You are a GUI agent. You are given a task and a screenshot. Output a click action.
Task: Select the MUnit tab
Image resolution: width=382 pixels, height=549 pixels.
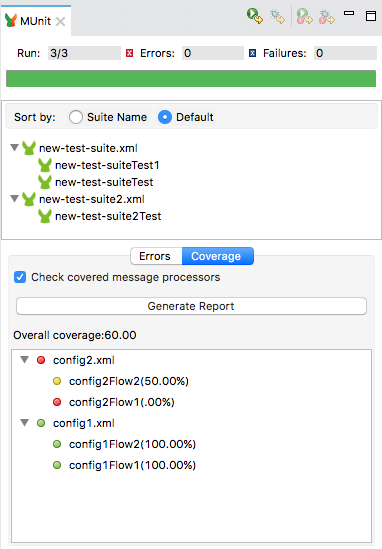tap(35, 21)
